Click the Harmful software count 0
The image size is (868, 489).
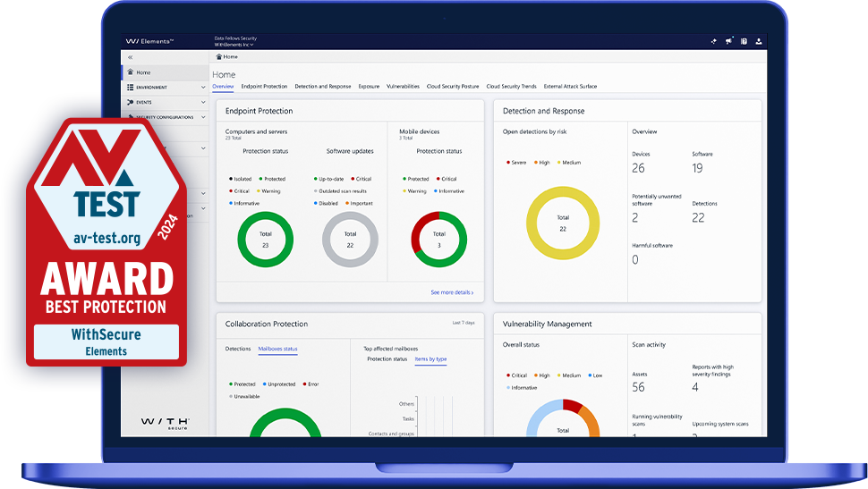(x=635, y=259)
